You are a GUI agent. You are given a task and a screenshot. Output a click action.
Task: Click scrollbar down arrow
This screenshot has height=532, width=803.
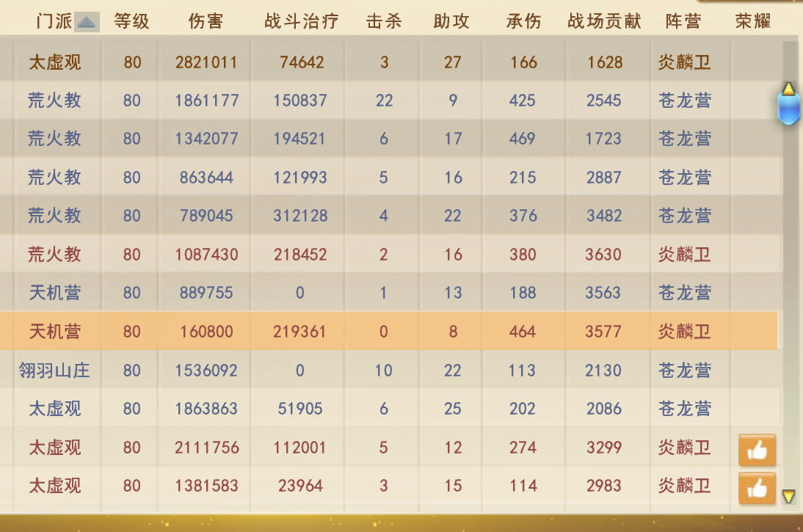tap(788, 495)
